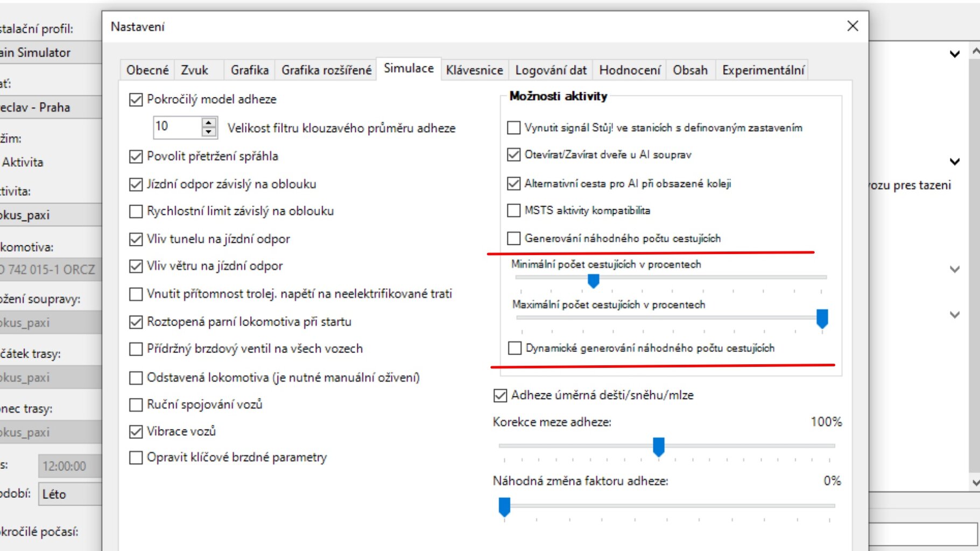Go to the Experimentální tab
980x551 pixels.
point(763,70)
